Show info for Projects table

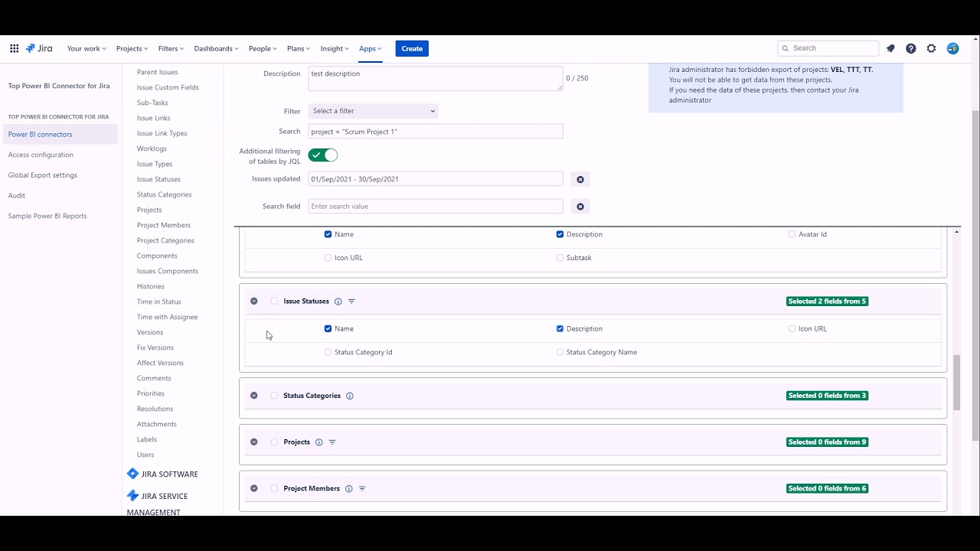tap(319, 442)
